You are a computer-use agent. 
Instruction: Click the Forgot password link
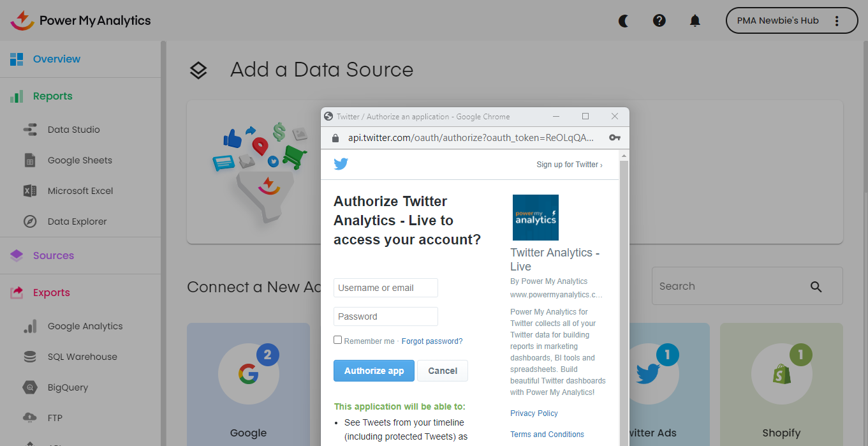(432, 341)
